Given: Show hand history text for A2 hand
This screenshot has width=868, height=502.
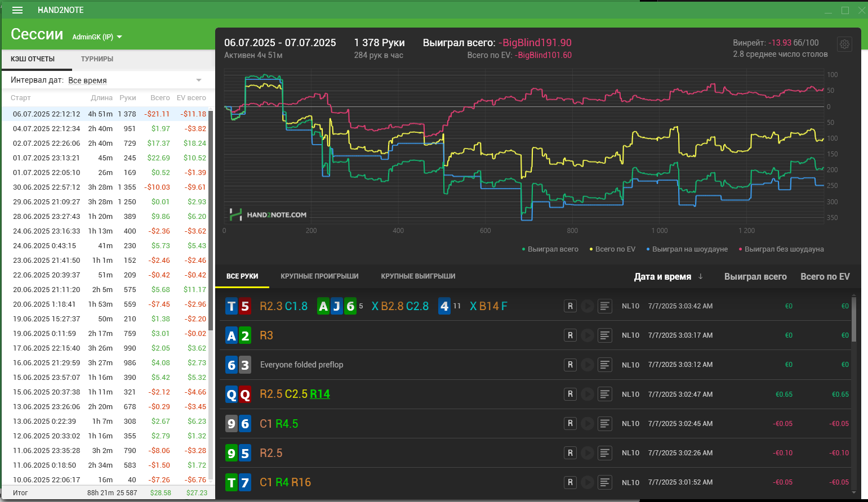Looking at the screenshot, I should coord(605,335).
